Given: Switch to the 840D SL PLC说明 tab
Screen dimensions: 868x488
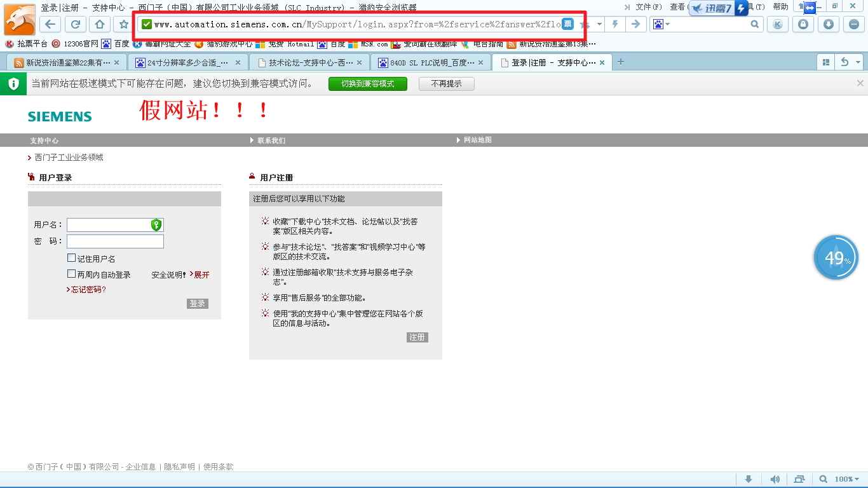Looking at the screenshot, I should pos(431,62).
